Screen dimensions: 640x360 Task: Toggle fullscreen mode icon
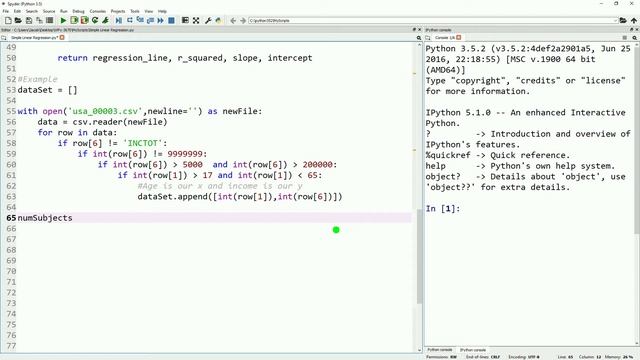[196, 20]
